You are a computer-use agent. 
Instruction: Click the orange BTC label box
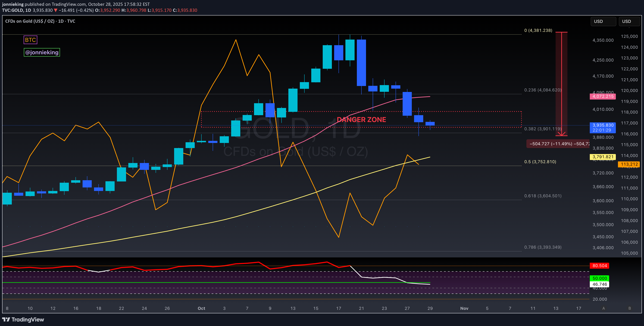(x=30, y=40)
